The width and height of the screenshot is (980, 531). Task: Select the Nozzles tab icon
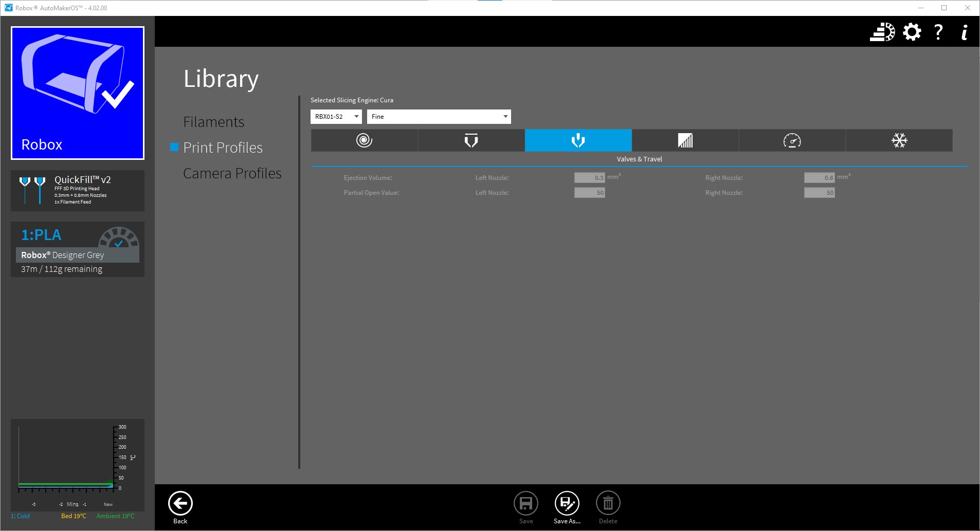pyautogui.click(x=471, y=140)
